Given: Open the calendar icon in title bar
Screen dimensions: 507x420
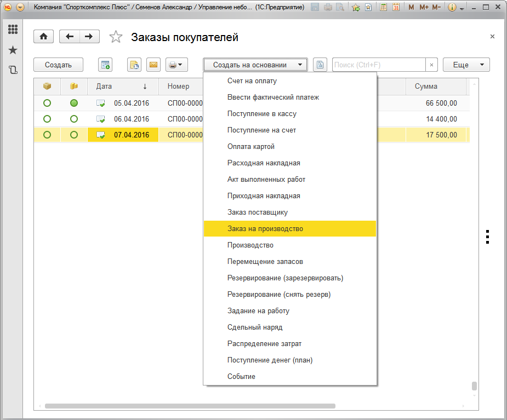Looking at the screenshot, I should (396, 7).
